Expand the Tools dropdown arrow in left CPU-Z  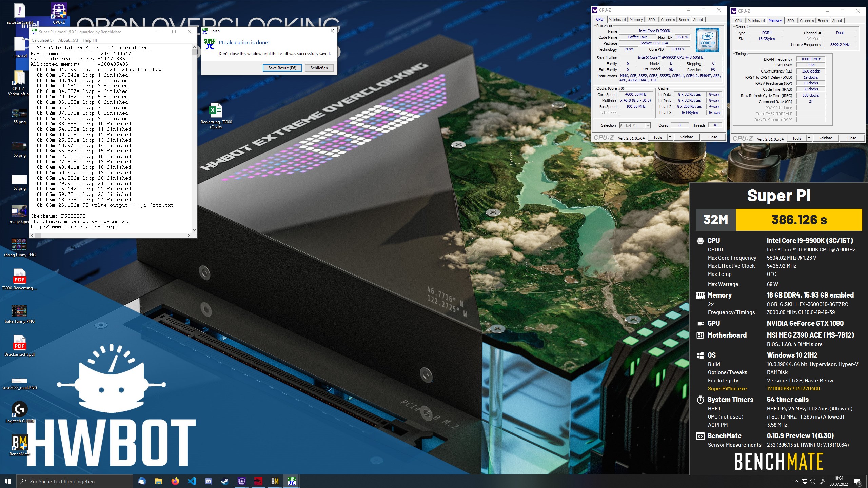coord(670,137)
